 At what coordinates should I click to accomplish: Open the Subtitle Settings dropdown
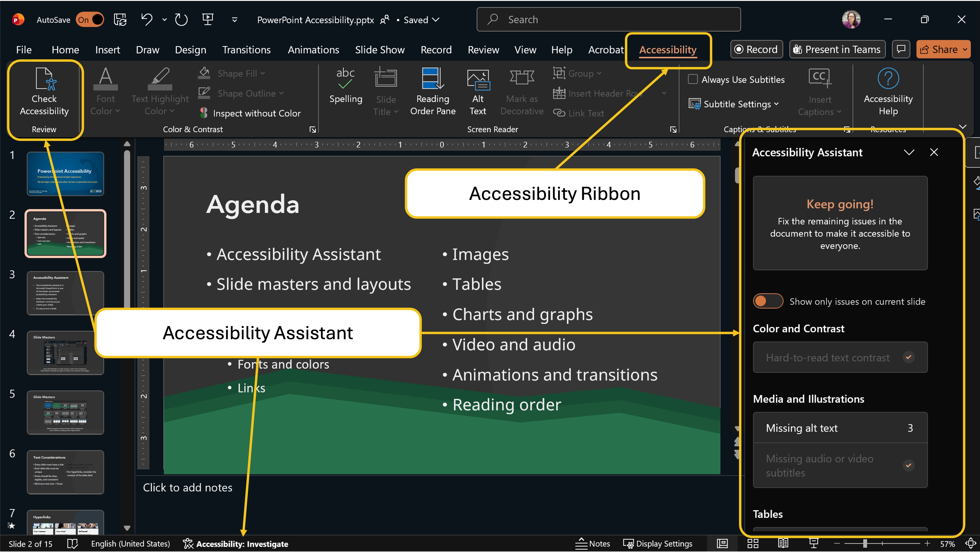coord(734,104)
